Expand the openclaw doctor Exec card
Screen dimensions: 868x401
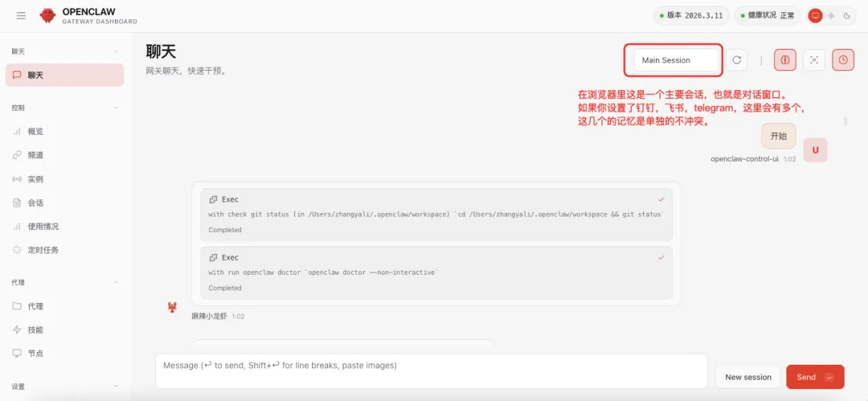pos(436,272)
